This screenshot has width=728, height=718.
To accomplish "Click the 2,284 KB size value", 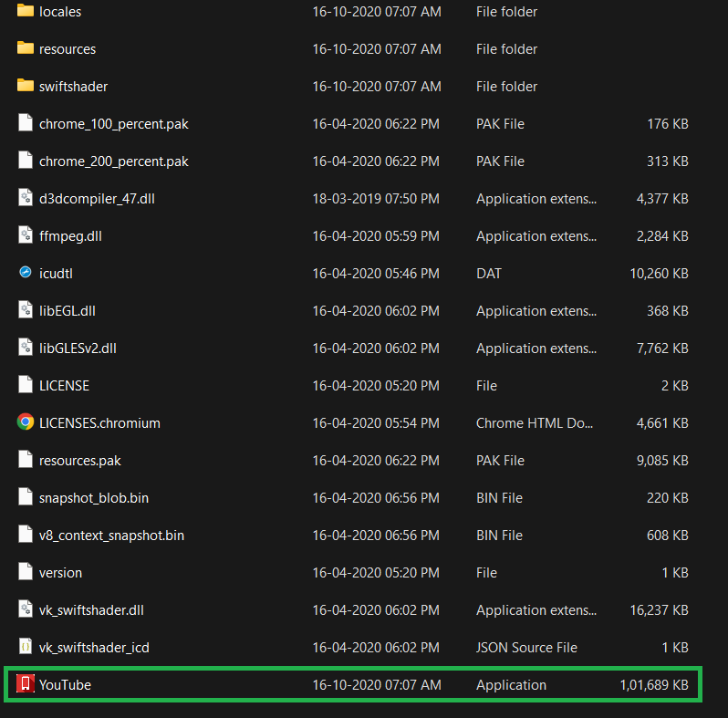I will [x=662, y=236].
